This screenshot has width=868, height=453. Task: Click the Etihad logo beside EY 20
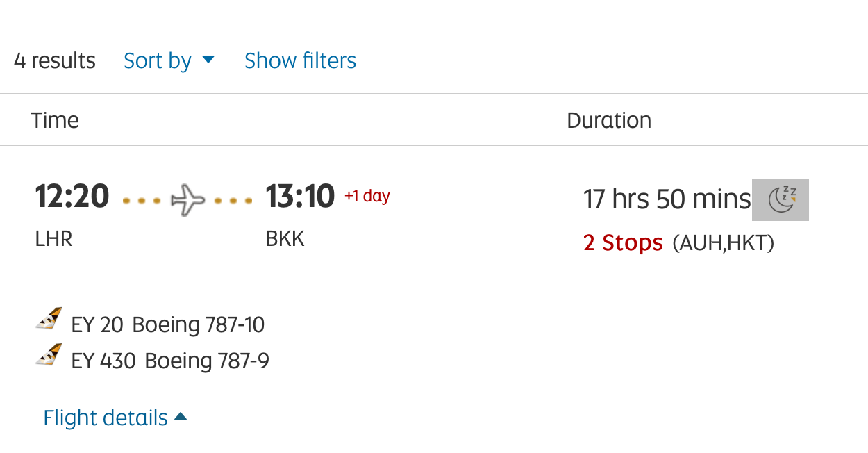(x=49, y=319)
